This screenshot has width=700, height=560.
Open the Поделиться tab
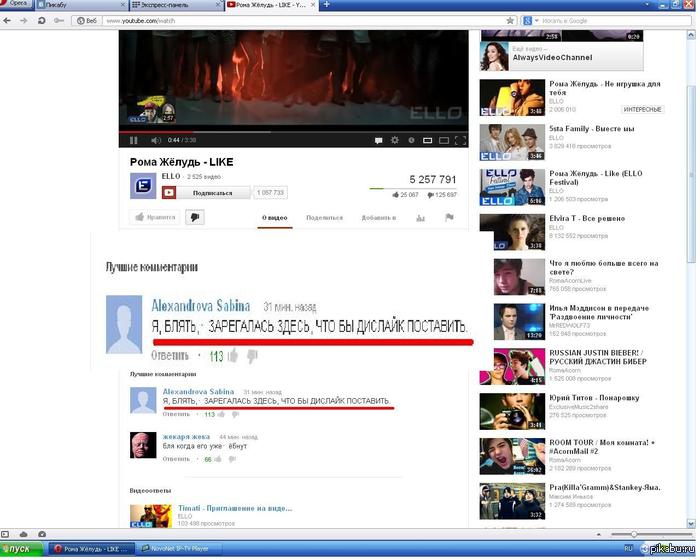pyautogui.click(x=325, y=218)
